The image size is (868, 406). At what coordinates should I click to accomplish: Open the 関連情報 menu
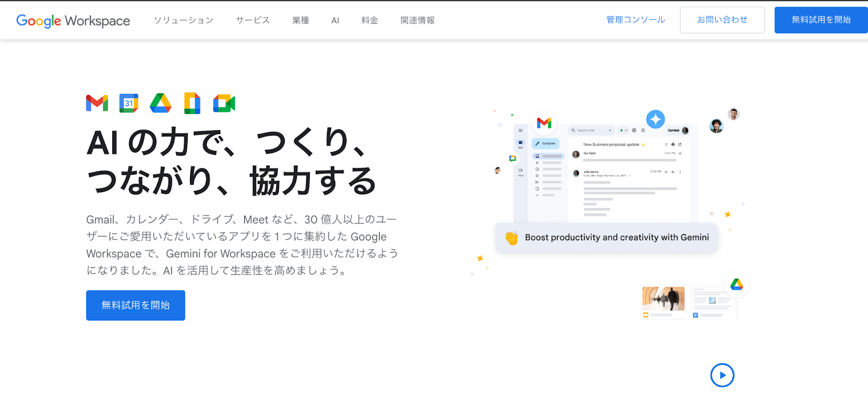coord(417,20)
